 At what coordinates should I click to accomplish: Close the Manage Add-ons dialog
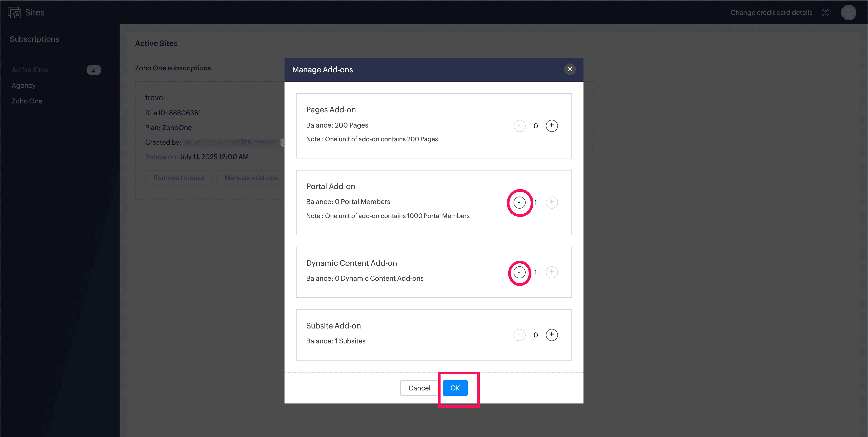point(570,69)
